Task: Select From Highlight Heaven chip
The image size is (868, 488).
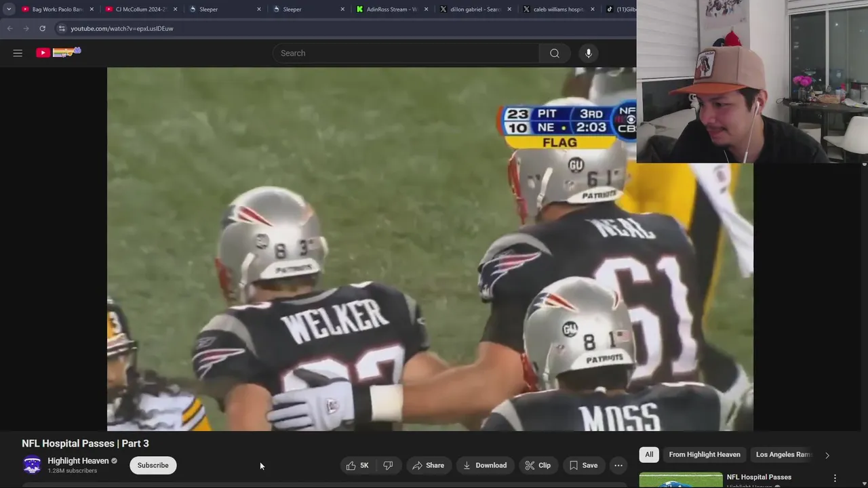Action: (x=705, y=454)
